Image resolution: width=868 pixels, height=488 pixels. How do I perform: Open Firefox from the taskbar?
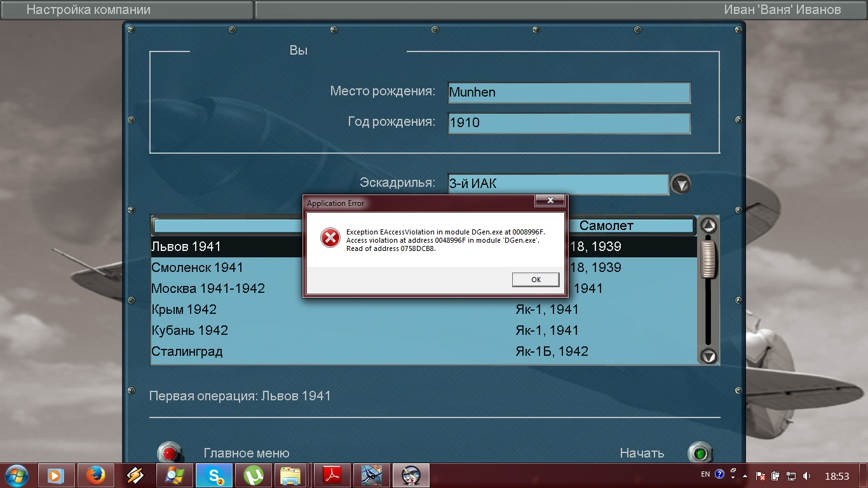coord(95,475)
